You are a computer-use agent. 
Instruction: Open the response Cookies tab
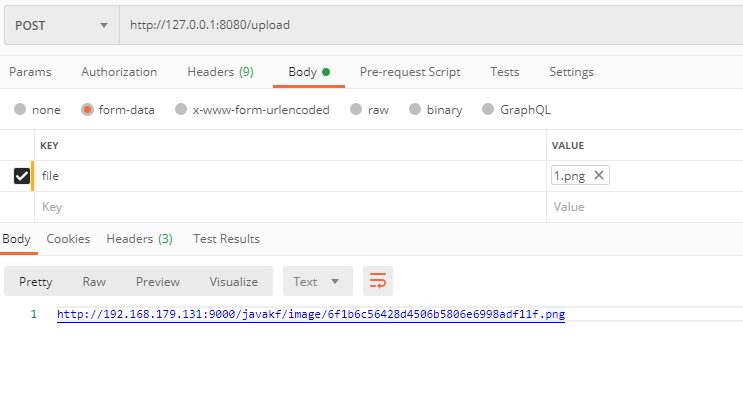pos(68,239)
